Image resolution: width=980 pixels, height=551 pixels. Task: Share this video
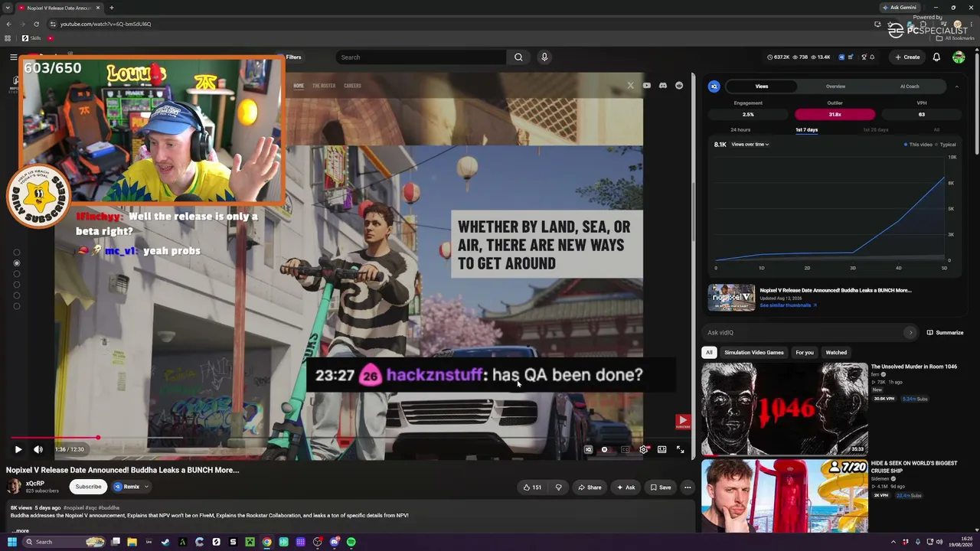590,487
